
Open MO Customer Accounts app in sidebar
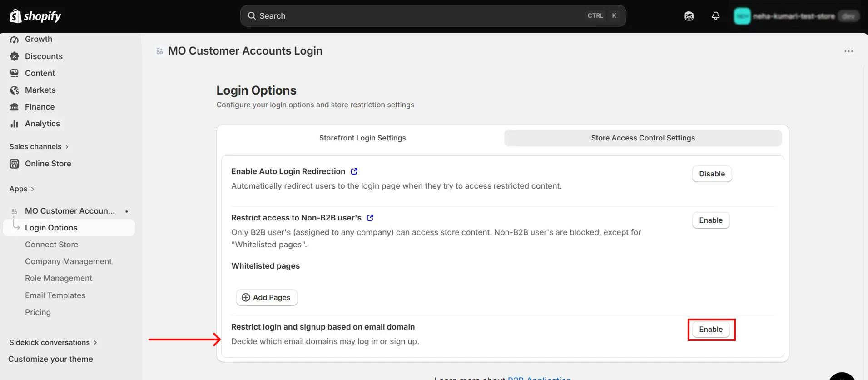(x=70, y=211)
